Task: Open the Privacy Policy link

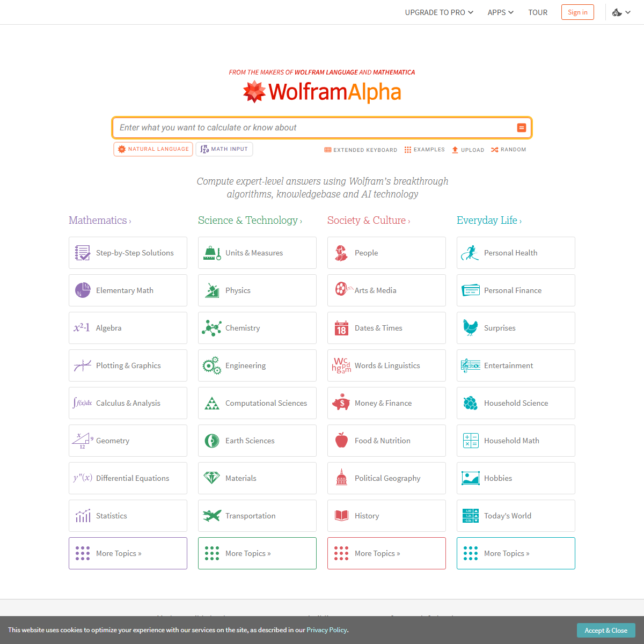Action: point(327,630)
